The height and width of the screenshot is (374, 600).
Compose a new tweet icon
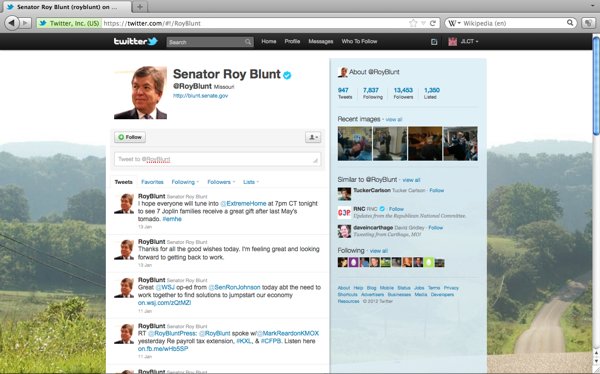tap(434, 42)
